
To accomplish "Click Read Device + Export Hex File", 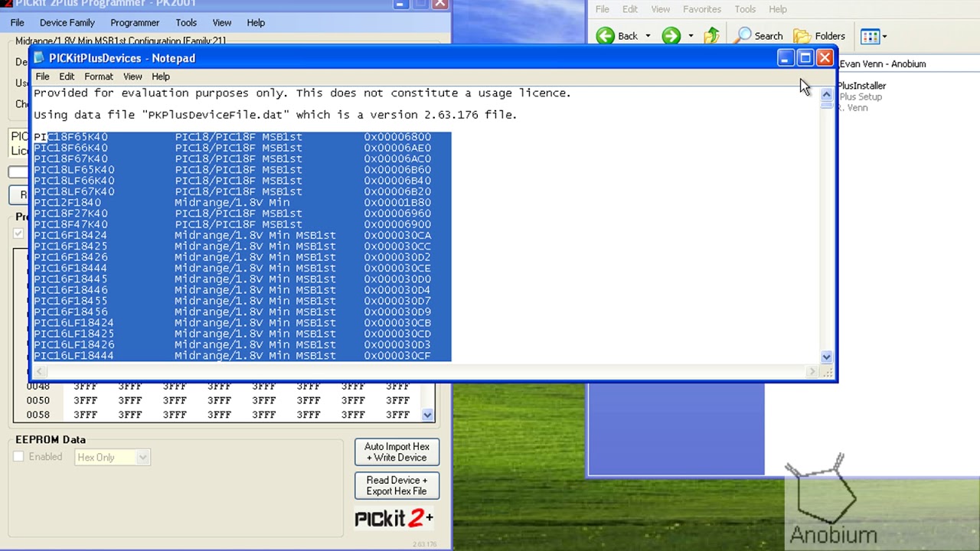I will tap(397, 486).
